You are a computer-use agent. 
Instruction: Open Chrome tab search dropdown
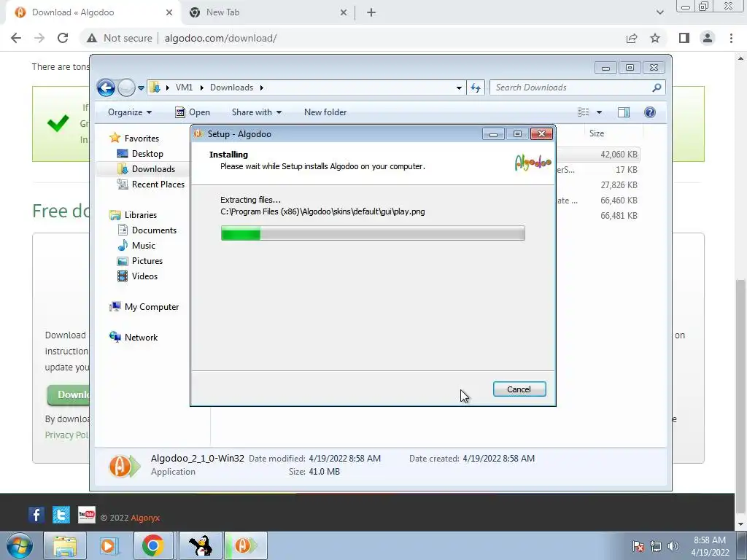pyautogui.click(x=659, y=12)
